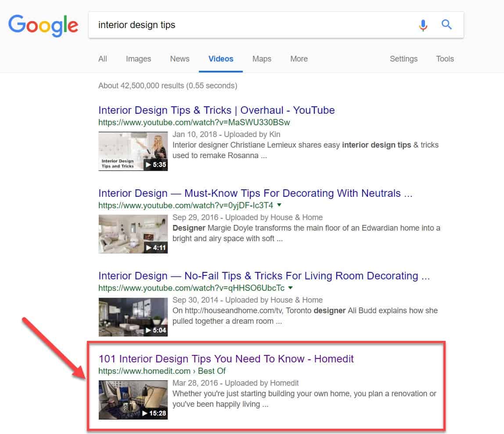Click 'Mar 28, 2016 - Uploaded by Homedit' text
This screenshot has height=434, width=504.
click(x=236, y=383)
